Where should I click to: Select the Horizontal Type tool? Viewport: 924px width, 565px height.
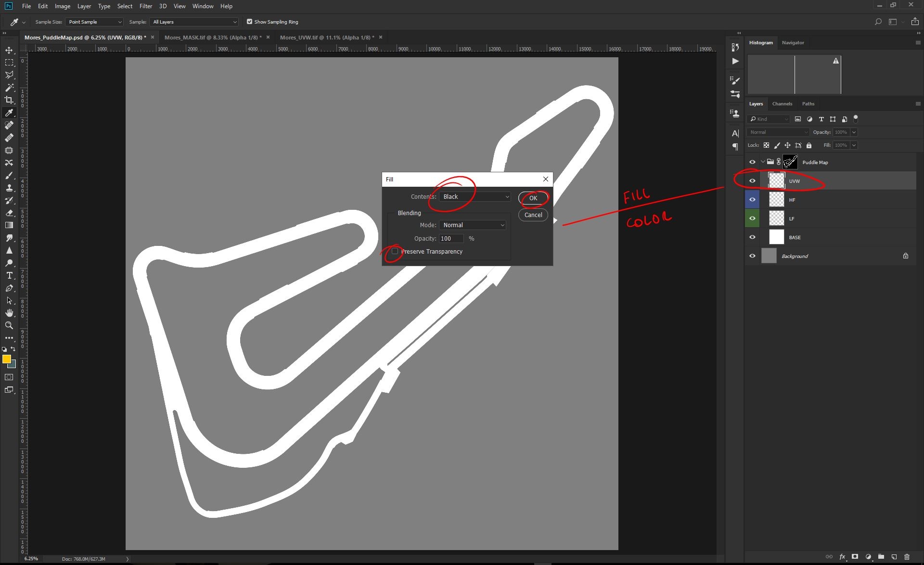point(9,275)
